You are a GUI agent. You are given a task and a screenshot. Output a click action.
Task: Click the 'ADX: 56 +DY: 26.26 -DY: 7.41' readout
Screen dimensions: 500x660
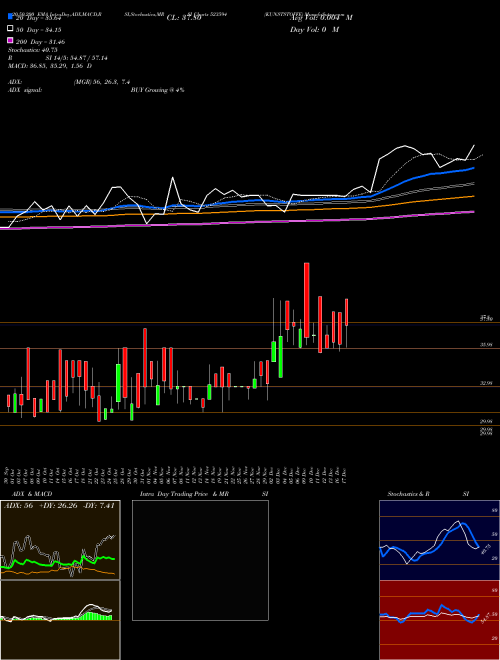[59, 506]
